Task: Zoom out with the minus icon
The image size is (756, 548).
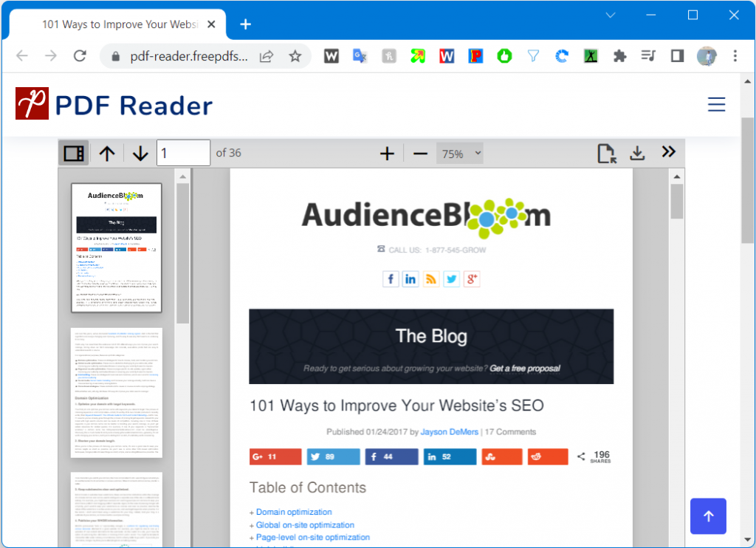Action: point(420,154)
